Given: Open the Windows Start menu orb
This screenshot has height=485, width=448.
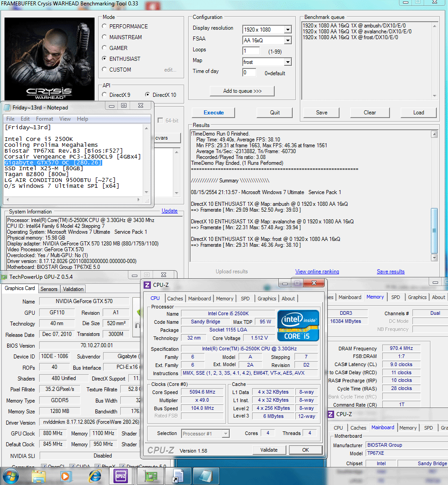Looking at the screenshot, I should pos(11,476).
